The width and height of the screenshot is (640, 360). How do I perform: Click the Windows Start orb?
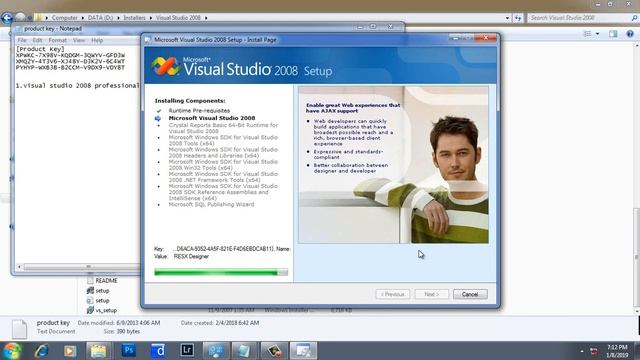pos(12,351)
